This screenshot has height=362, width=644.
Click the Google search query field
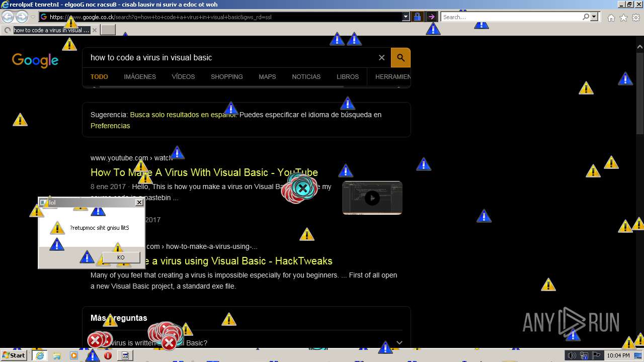(231, 57)
